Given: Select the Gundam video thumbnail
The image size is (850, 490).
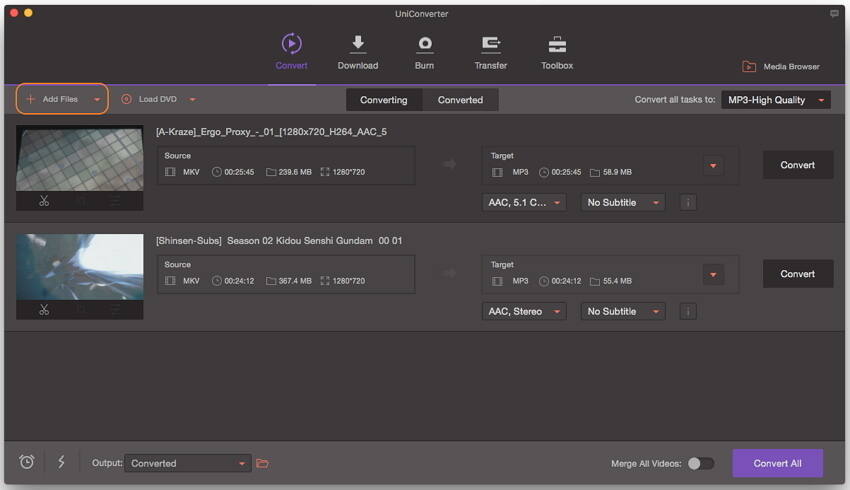Looking at the screenshot, I should 80,267.
